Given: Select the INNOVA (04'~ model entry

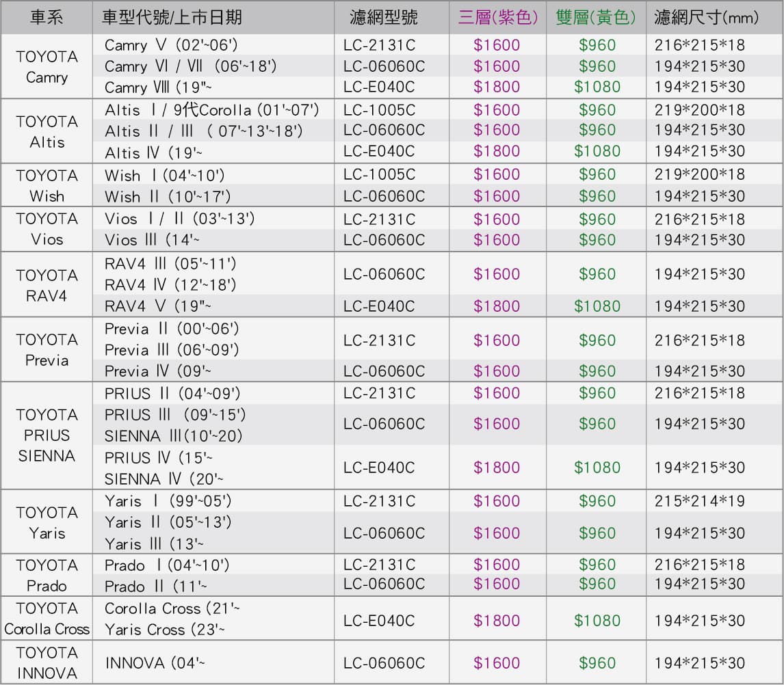Looking at the screenshot, I should click(x=155, y=663).
